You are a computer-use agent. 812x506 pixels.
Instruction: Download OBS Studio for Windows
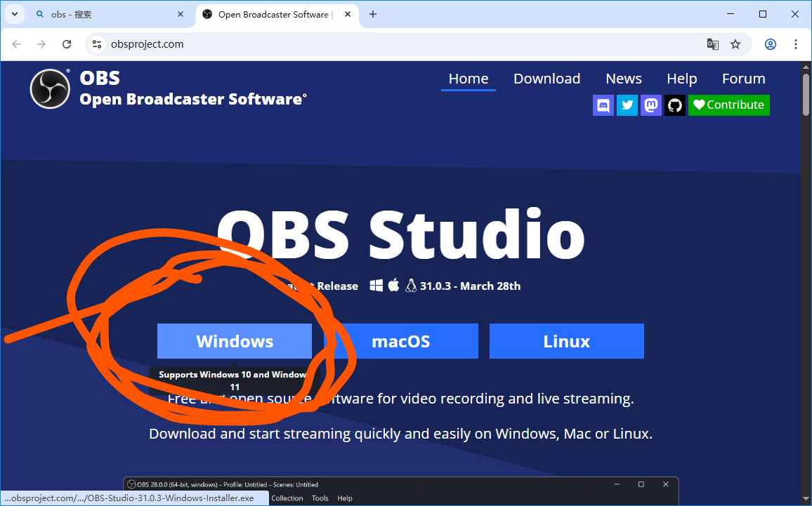tap(235, 341)
